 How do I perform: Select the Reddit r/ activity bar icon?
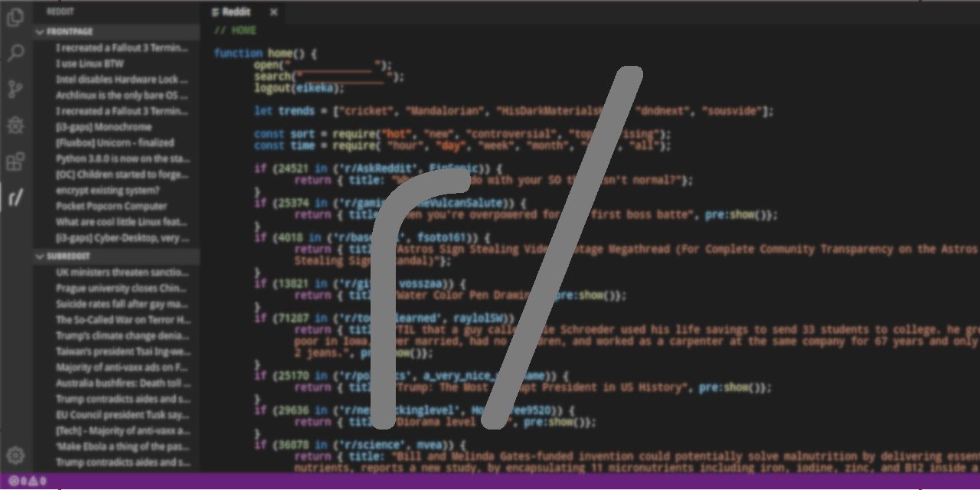click(x=15, y=198)
